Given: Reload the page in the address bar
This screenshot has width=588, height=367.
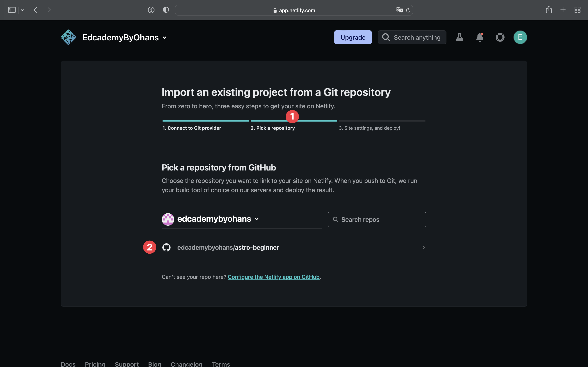Looking at the screenshot, I should [408, 10].
